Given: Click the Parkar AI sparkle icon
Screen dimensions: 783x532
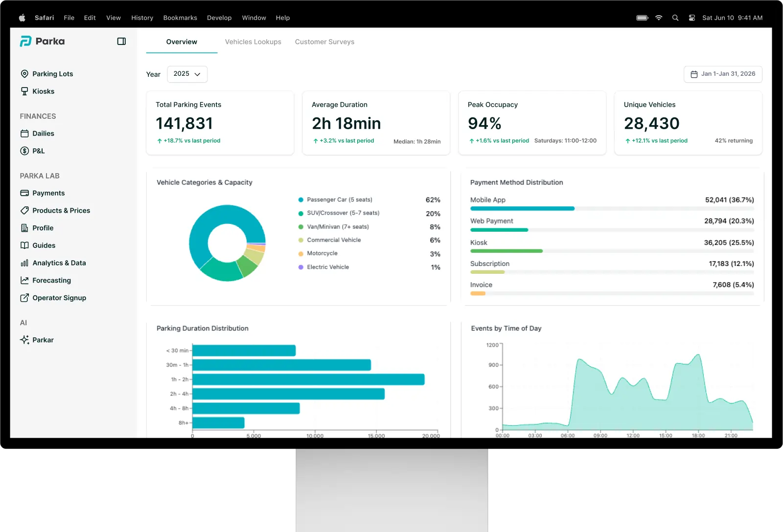Looking at the screenshot, I should click(x=24, y=340).
